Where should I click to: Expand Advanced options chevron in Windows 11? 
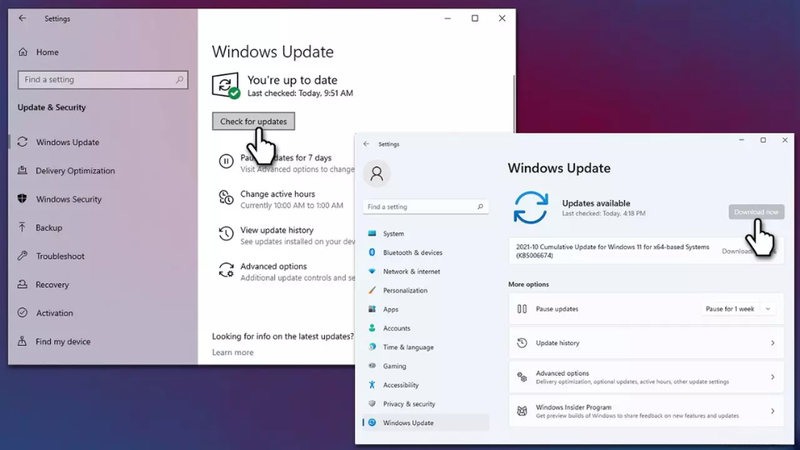tap(772, 377)
